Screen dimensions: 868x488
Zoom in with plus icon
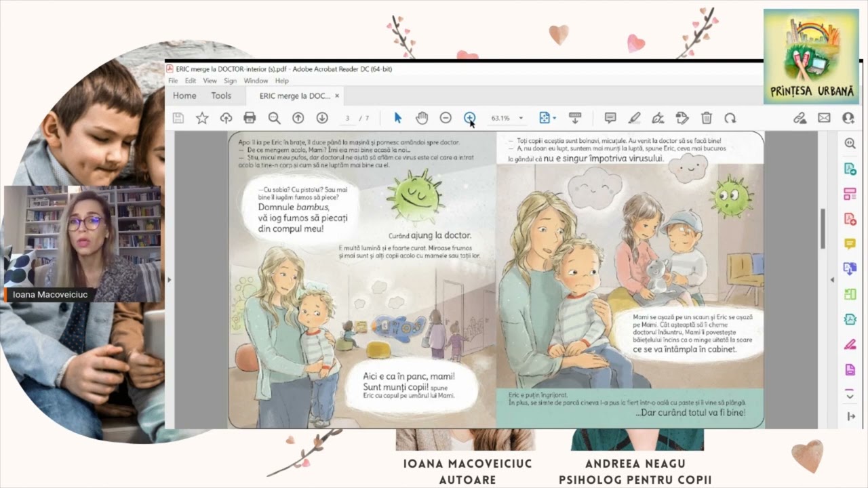point(469,118)
